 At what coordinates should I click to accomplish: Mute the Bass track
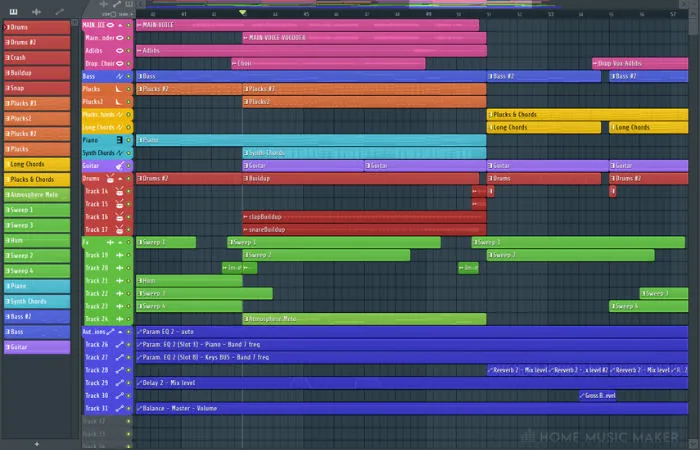(129, 76)
